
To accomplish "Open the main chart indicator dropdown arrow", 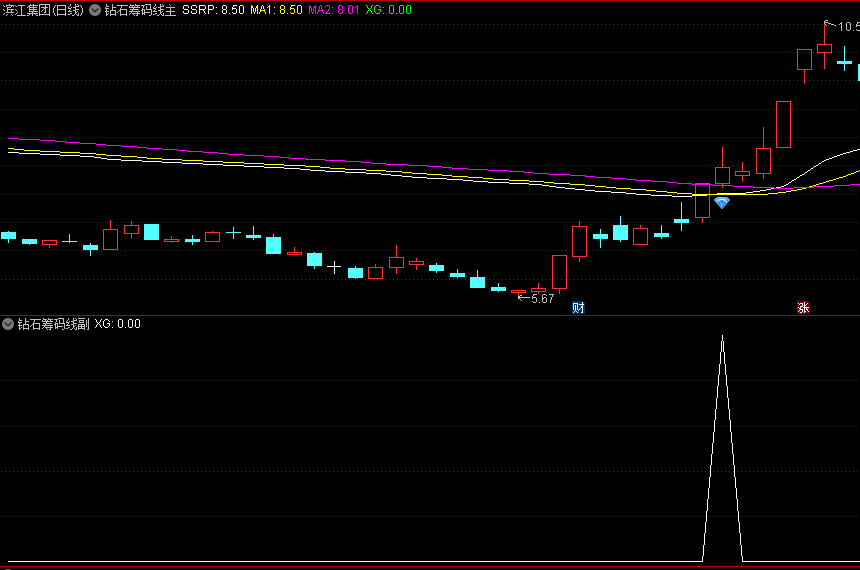I will click(x=95, y=10).
